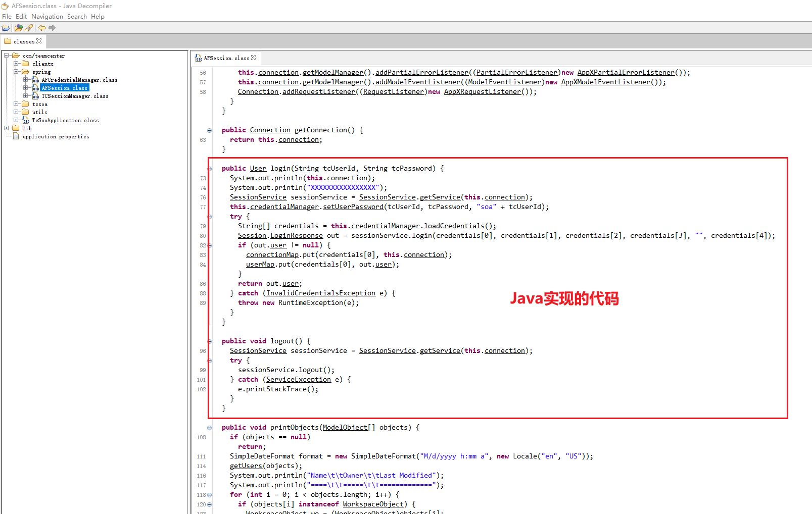Follow the AppXRequestListener link
Viewport: 812px width, 514px height.
click(x=483, y=92)
